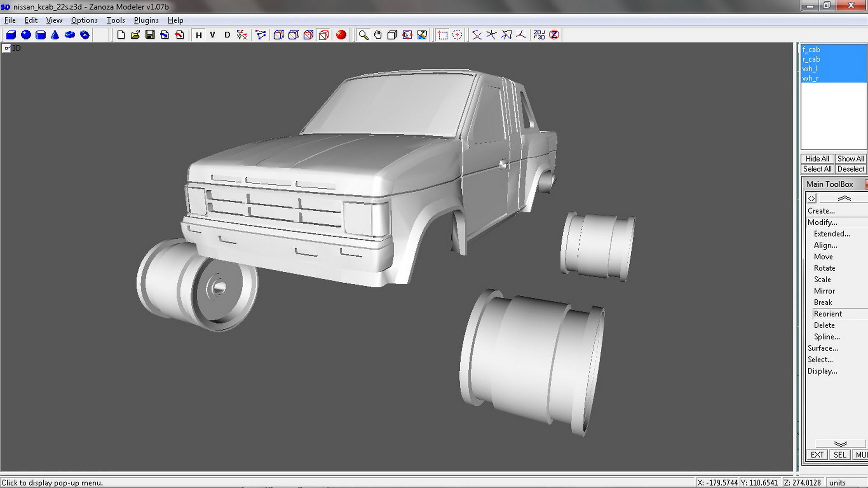The height and width of the screenshot is (488, 868).
Task: Open the Options menu
Action: point(84,20)
